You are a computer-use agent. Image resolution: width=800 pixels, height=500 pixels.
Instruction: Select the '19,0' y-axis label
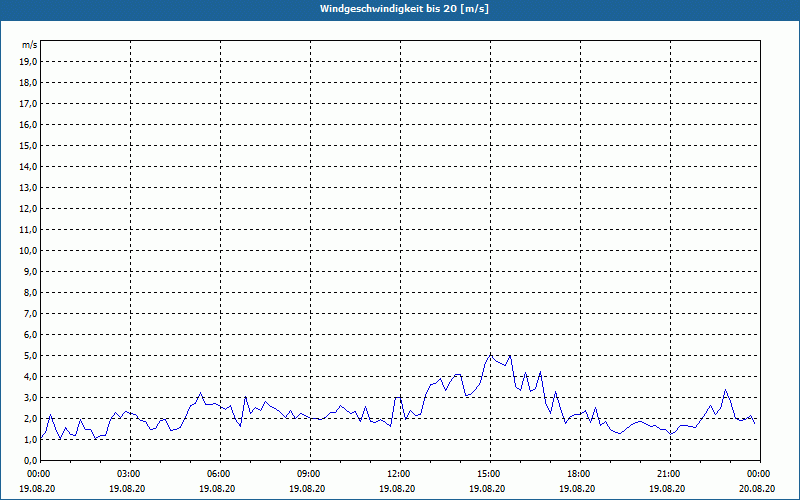28,62
